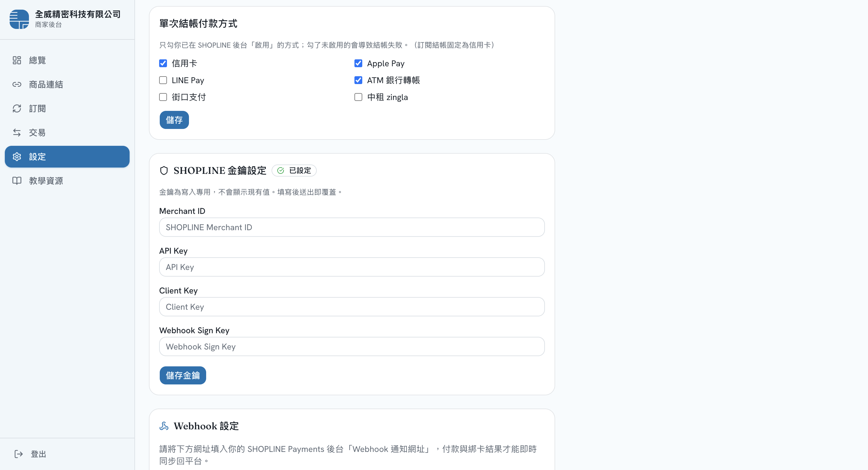Click the Client Key field label
The width and height of the screenshot is (868, 470).
[x=178, y=290]
